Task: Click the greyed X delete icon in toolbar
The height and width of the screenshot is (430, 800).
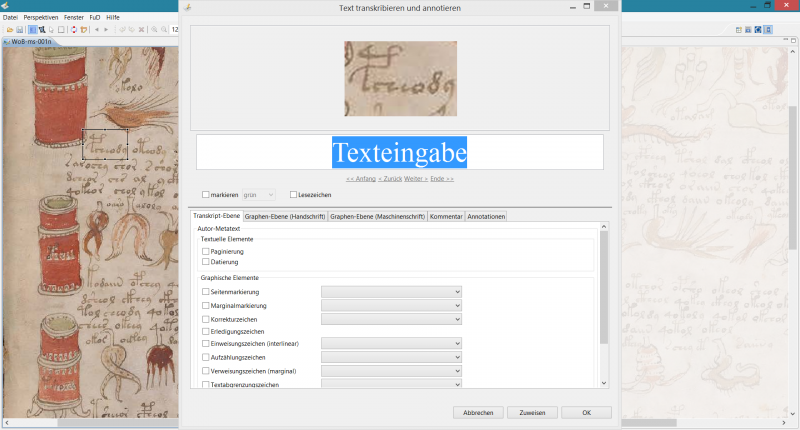Action: pyautogui.click(x=141, y=30)
